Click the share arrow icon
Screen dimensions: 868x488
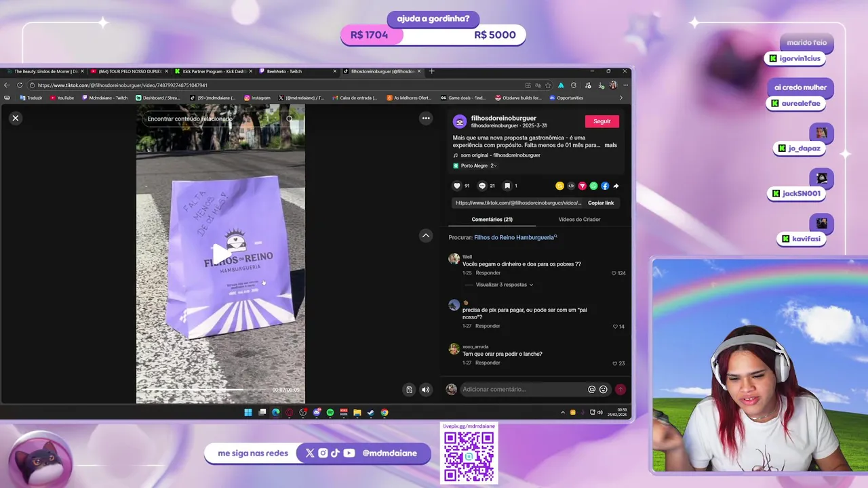pyautogui.click(x=616, y=186)
